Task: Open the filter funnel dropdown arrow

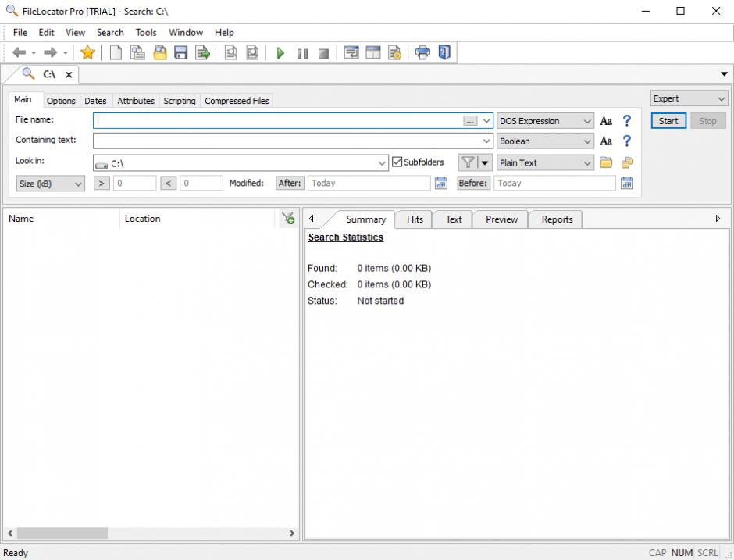Action: [485, 162]
